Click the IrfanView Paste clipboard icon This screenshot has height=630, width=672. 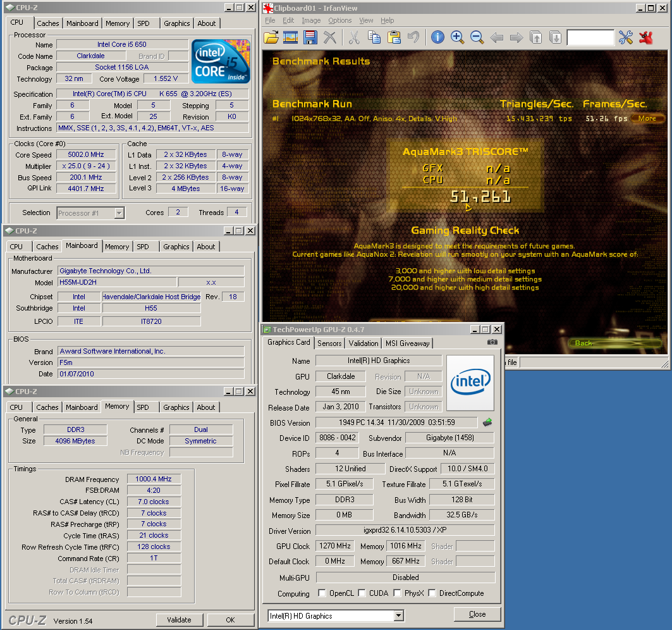tap(394, 37)
